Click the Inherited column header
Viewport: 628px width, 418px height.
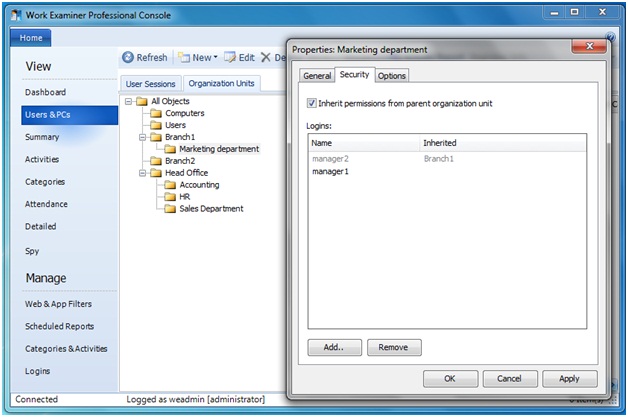coord(503,143)
